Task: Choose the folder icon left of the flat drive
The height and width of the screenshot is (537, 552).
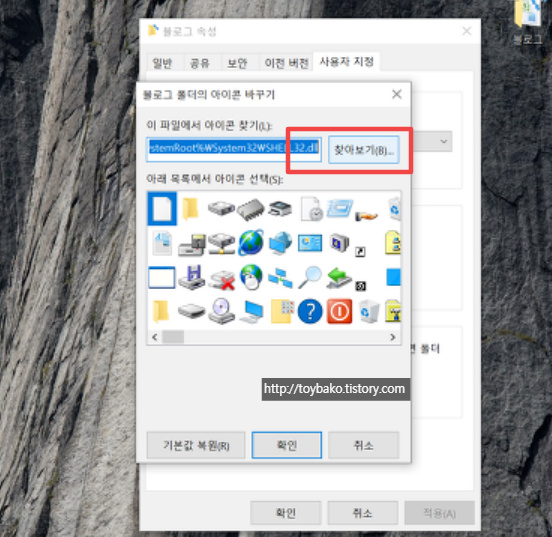Action: tap(161, 311)
